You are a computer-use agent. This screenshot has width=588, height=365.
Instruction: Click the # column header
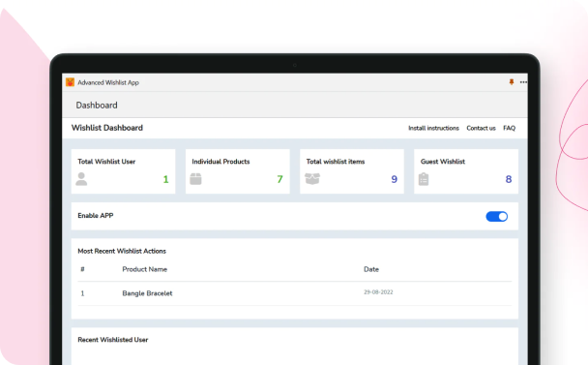pyautogui.click(x=82, y=269)
